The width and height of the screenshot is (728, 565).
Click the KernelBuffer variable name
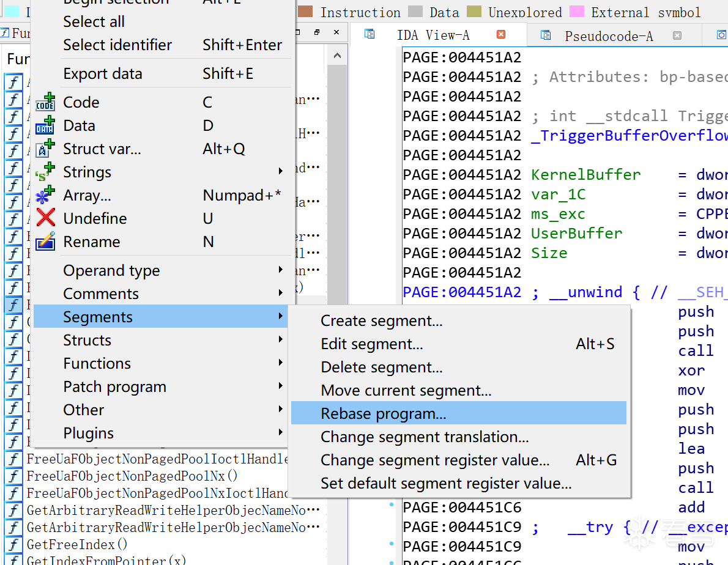(x=586, y=175)
